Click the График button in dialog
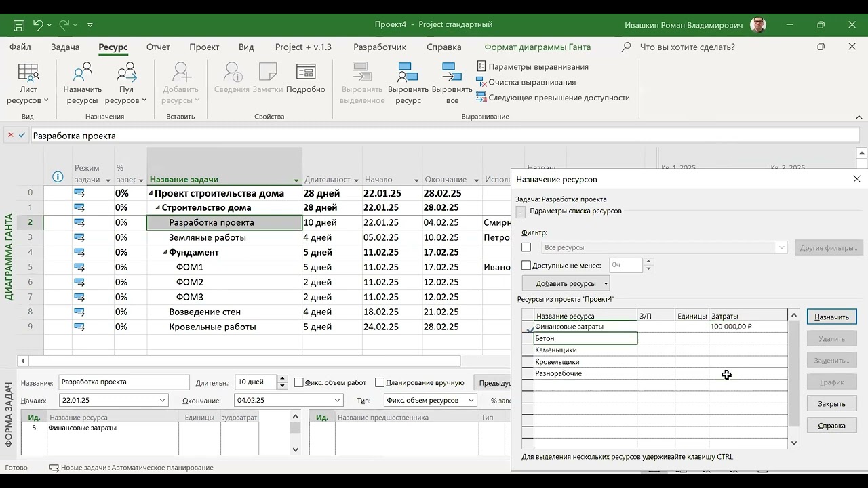This screenshot has width=868, height=488. (831, 382)
